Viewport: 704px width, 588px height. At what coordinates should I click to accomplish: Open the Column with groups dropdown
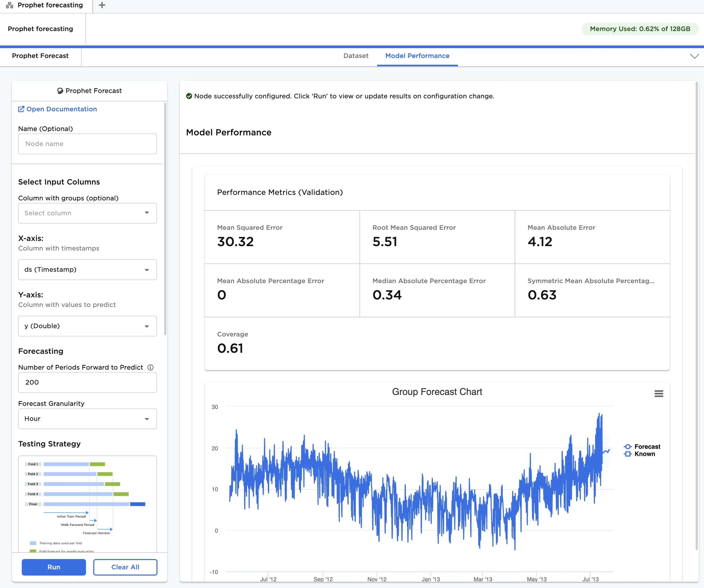(88, 213)
